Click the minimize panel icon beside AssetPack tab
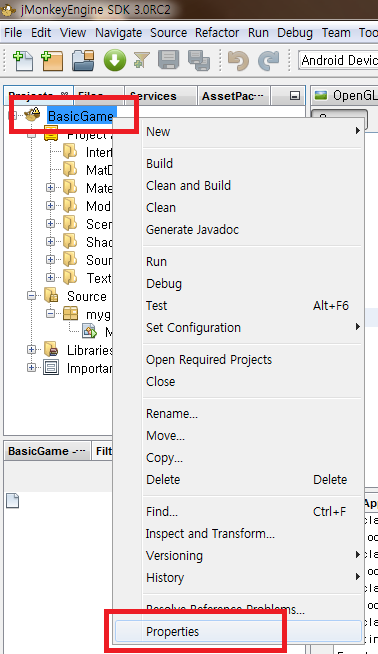The image size is (378, 654). point(295,96)
